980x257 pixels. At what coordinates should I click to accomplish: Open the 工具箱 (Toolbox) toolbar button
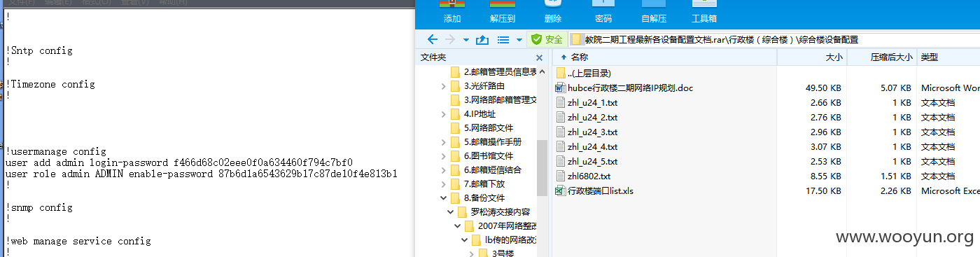tap(703, 13)
